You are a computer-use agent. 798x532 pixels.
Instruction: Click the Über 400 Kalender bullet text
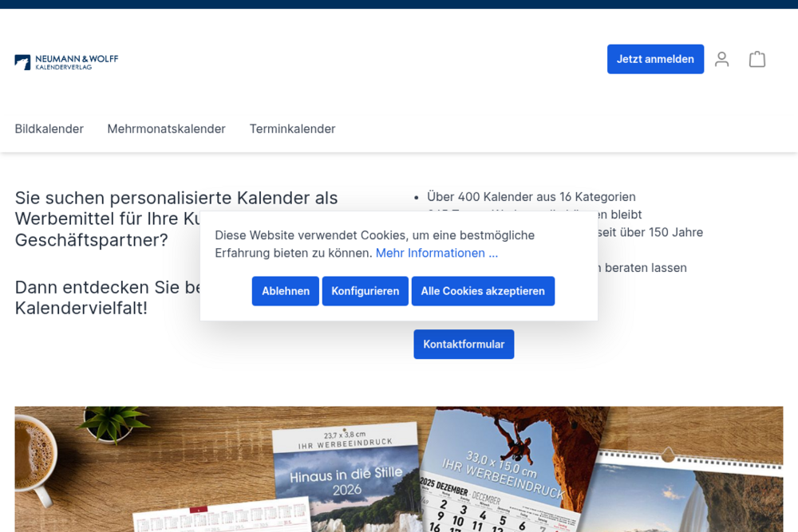click(531, 197)
